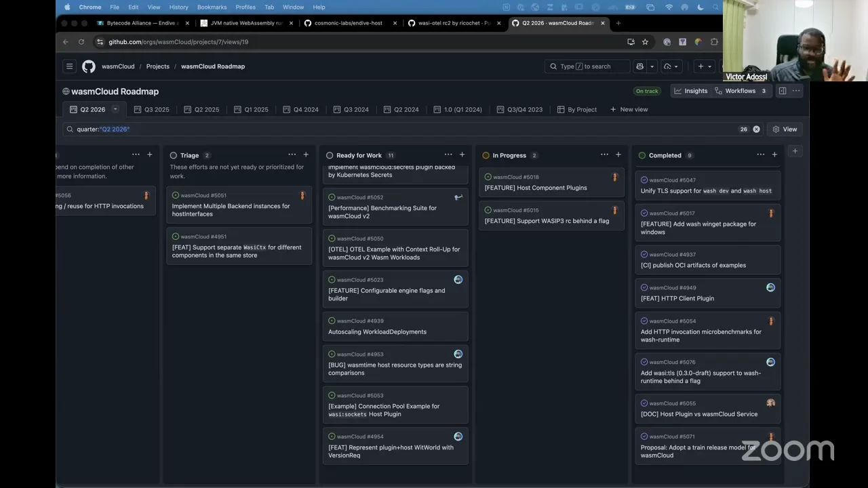The width and height of the screenshot is (868, 488).
Task: Click the macOS Wi-Fi status icon
Action: (x=669, y=7)
